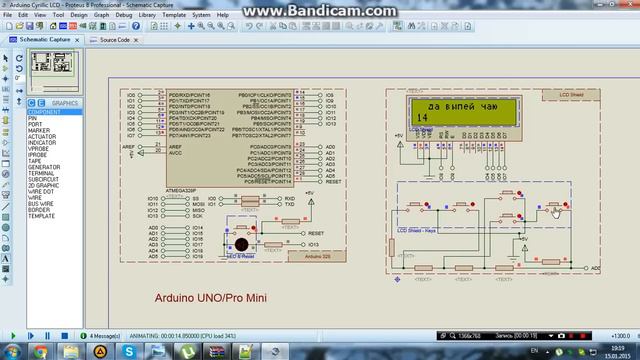This screenshot has height=360, width=640.
Task: Pause the running simulation
Action: point(47,336)
